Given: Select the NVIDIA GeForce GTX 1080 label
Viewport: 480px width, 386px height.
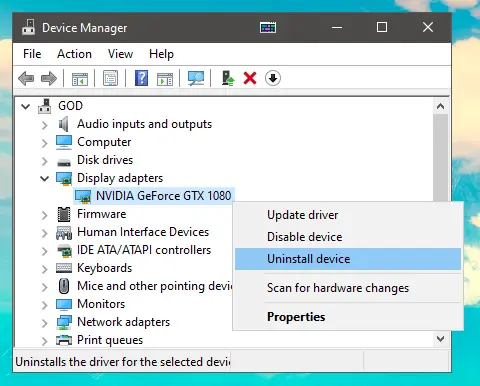Looking at the screenshot, I should tap(163, 196).
